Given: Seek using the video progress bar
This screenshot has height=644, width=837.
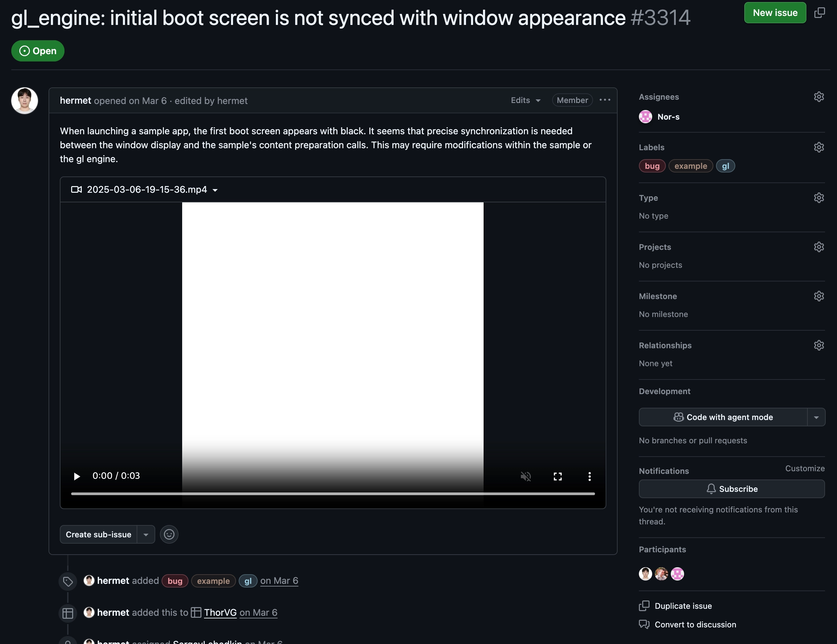Looking at the screenshot, I should [333, 494].
